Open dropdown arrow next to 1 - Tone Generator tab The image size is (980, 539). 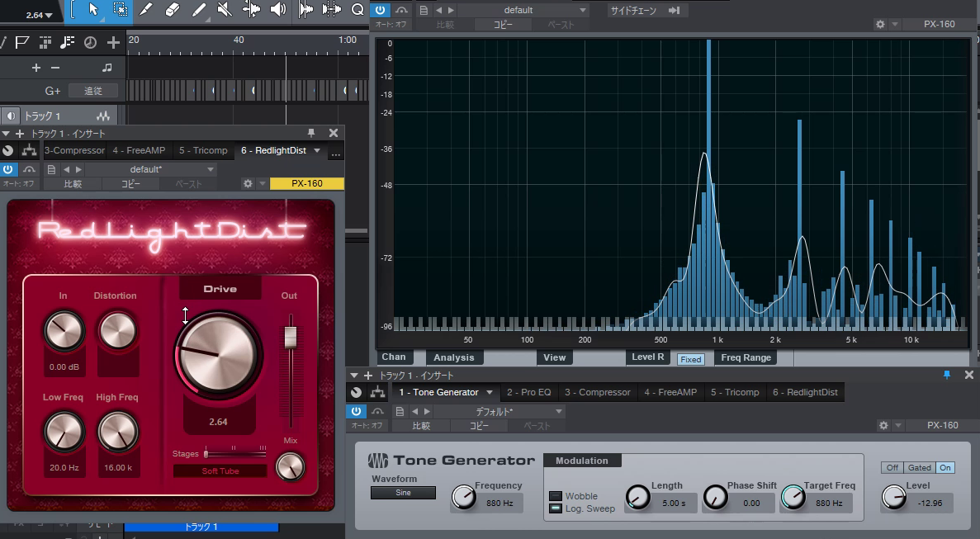click(490, 392)
